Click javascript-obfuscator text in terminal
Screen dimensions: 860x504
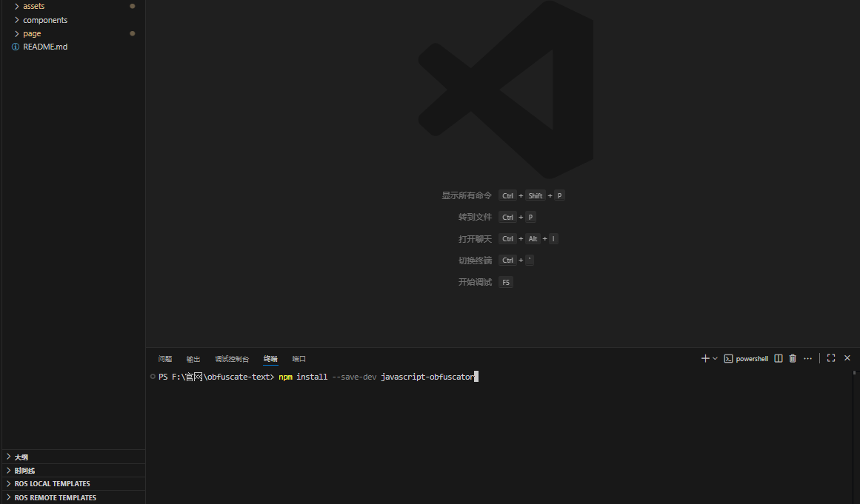click(427, 377)
